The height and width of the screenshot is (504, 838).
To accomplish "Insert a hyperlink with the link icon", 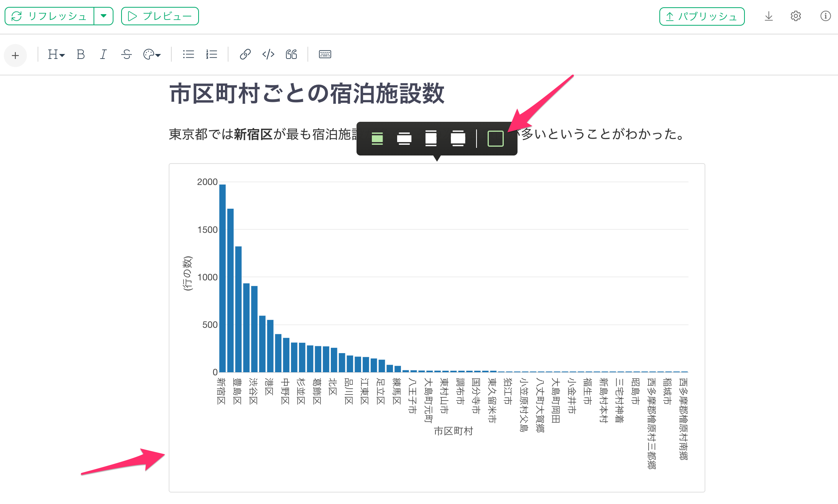I will pyautogui.click(x=245, y=54).
